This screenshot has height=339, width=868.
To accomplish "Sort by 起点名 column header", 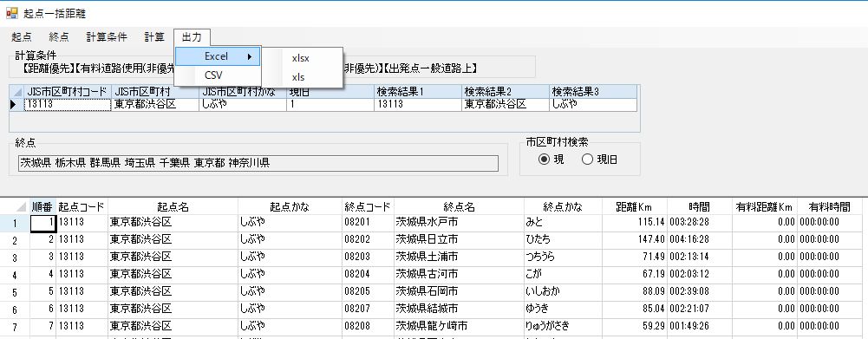I will click(173, 207).
